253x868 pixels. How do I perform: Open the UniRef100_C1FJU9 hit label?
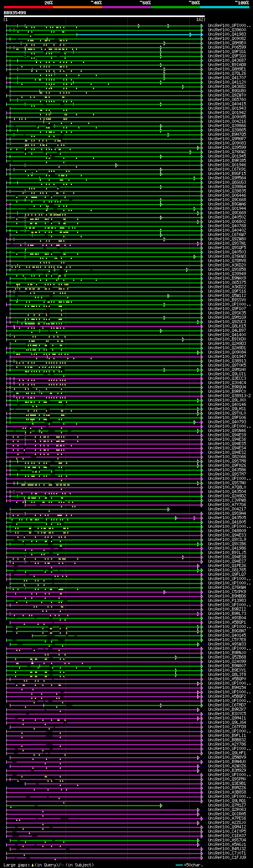tap(227, 858)
